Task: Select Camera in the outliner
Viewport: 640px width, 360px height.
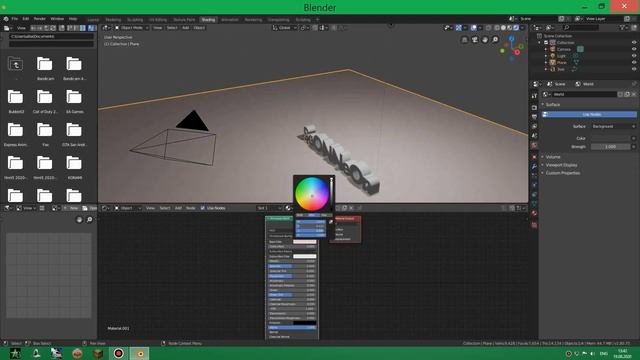Action: pyautogui.click(x=564, y=49)
